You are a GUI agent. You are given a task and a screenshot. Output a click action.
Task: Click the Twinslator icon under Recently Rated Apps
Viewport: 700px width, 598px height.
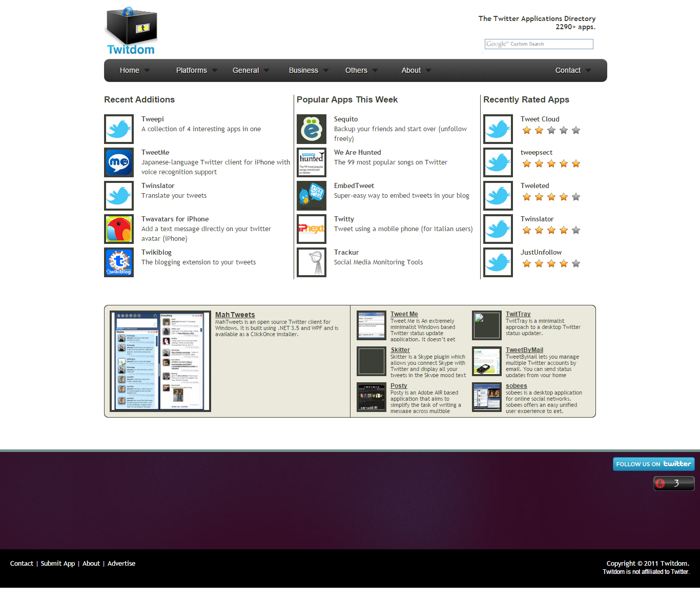[x=498, y=229]
